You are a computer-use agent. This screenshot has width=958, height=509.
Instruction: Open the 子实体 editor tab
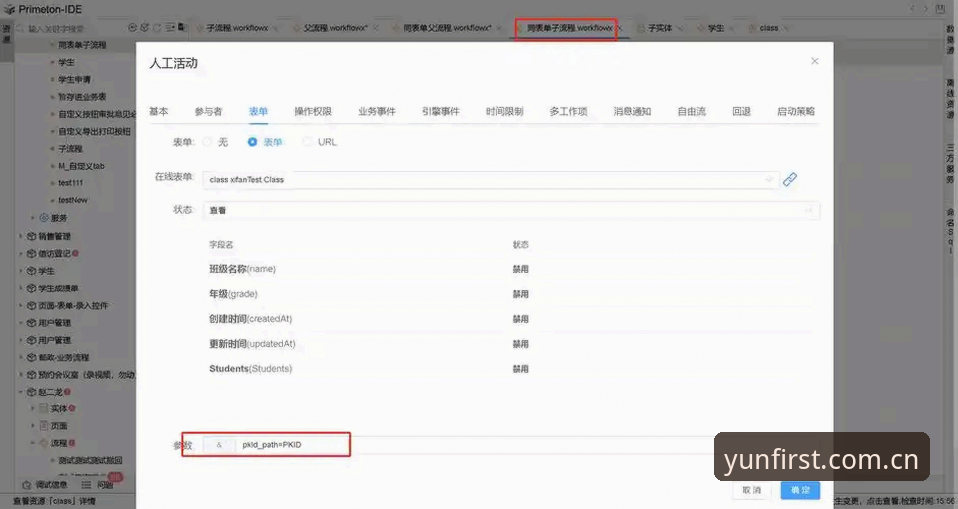[660, 28]
